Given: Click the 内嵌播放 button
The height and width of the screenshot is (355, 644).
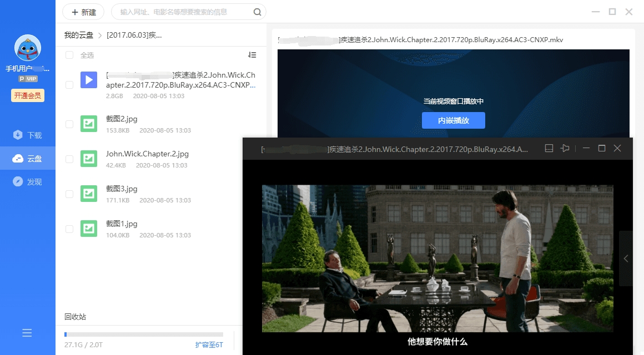Looking at the screenshot, I should coord(453,120).
